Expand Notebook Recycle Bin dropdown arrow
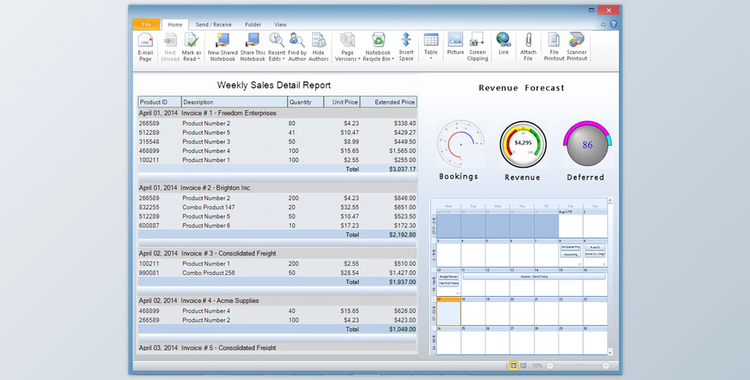Viewport: 750px width, 380px height. click(x=393, y=59)
